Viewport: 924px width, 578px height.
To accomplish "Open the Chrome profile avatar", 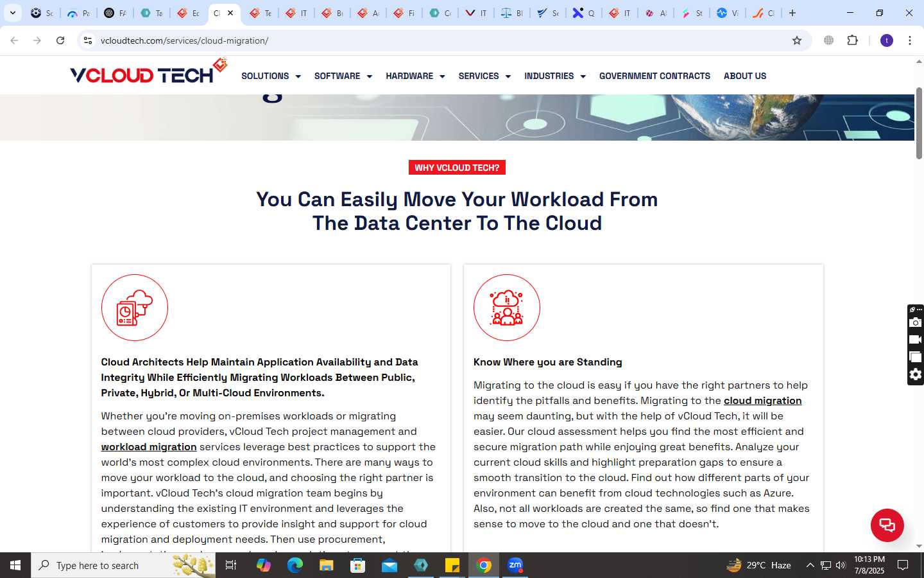I will coord(887,40).
